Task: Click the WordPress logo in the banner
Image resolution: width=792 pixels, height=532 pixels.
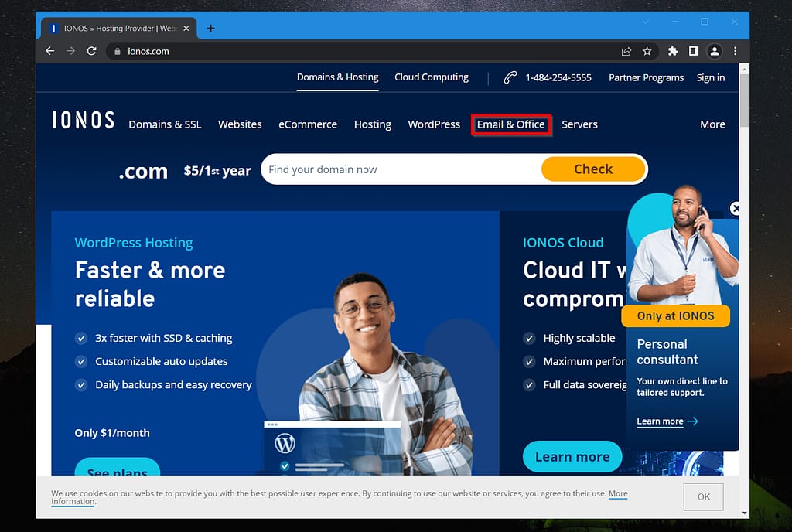Action: coord(285,443)
